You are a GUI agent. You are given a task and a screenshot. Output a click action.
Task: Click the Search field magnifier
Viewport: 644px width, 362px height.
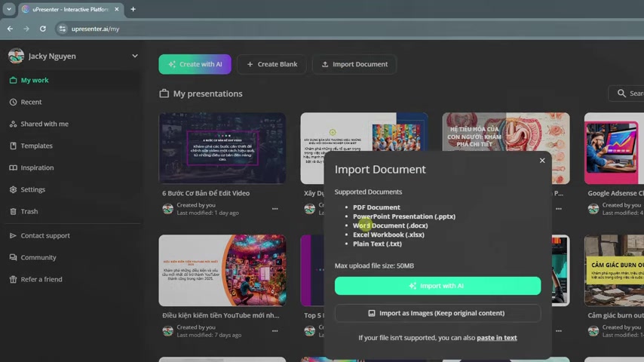pyautogui.click(x=621, y=94)
